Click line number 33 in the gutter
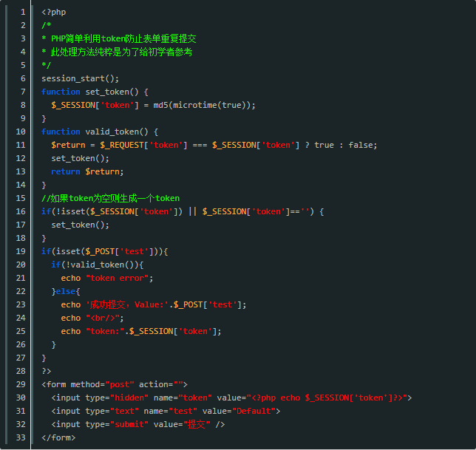 point(21,437)
